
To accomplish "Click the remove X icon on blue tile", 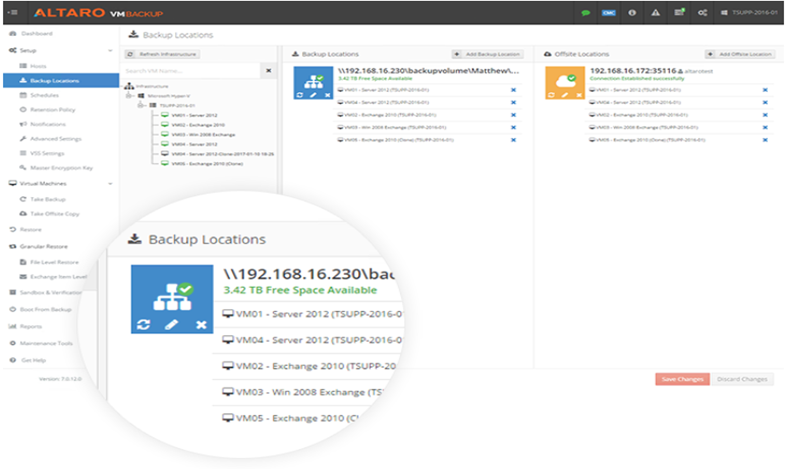I will click(x=327, y=95).
